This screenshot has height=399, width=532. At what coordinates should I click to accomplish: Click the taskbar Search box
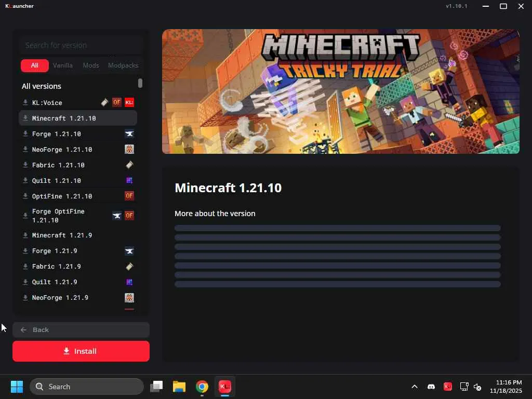tap(87, 387)
